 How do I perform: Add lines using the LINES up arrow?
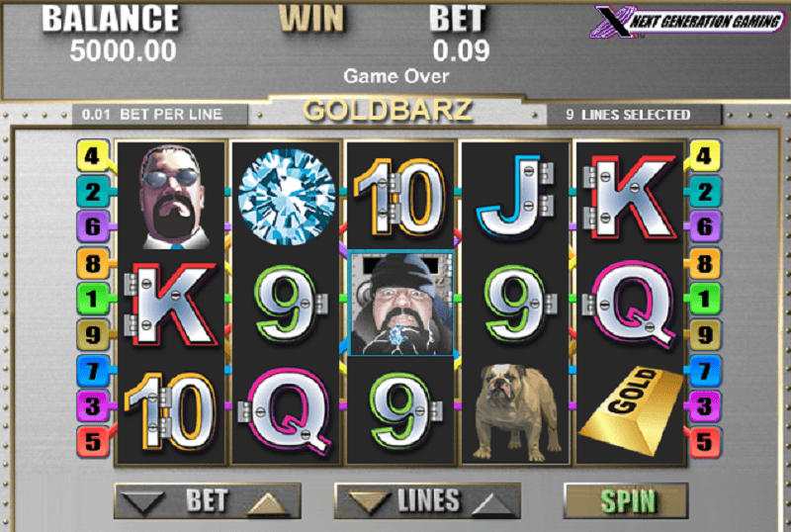pyautogui.click(x=493, y=503)
